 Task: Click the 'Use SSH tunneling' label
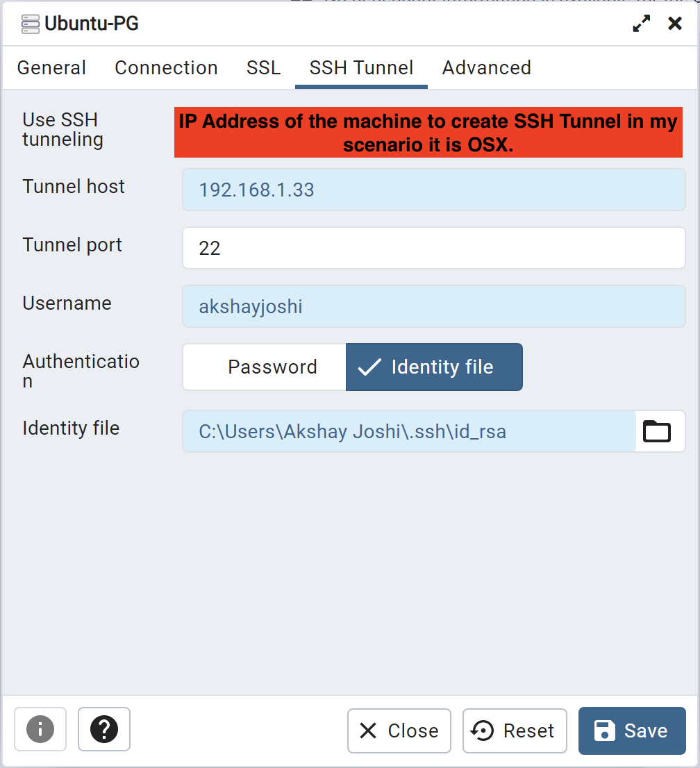[x=62, y=130]
